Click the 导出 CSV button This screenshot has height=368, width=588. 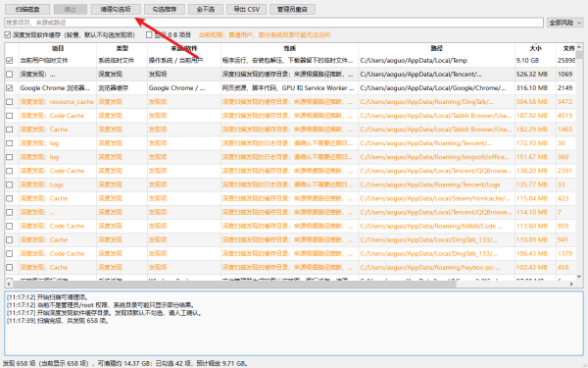(246, 9)
